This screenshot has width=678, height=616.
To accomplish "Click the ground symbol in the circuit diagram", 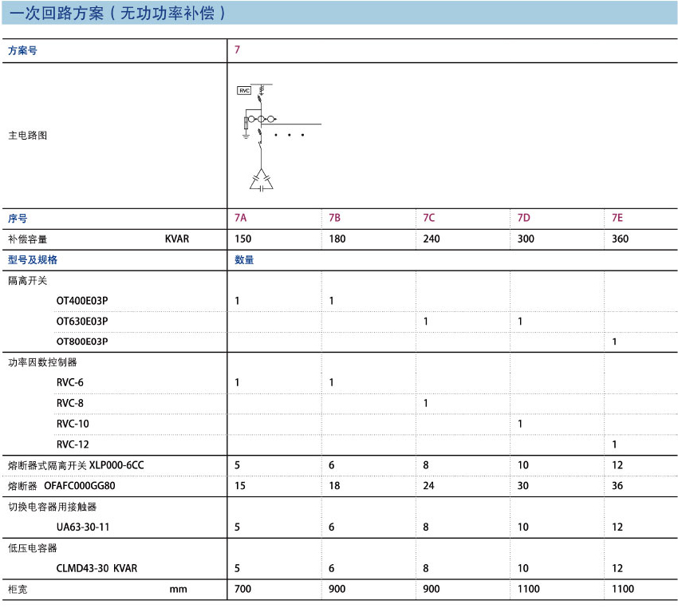I will 246,136.
